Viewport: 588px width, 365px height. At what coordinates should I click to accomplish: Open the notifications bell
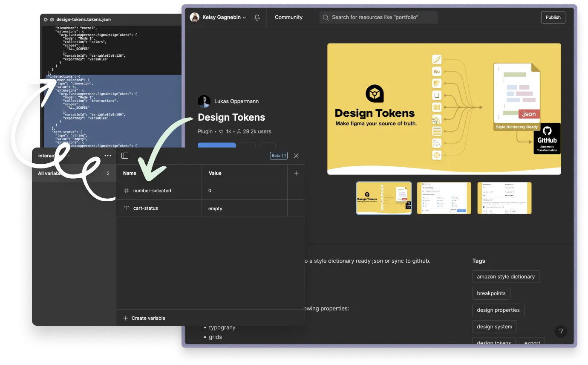(257, 17)
